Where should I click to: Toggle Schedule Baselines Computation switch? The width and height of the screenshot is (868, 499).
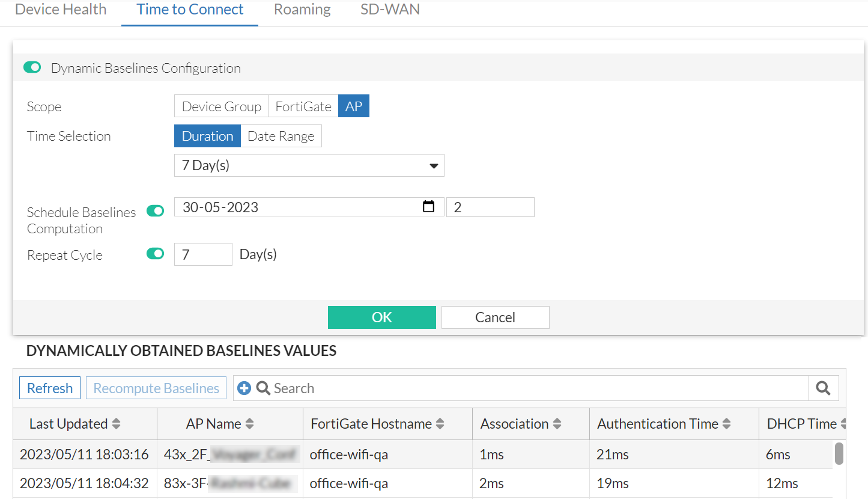tap(156, 211)
